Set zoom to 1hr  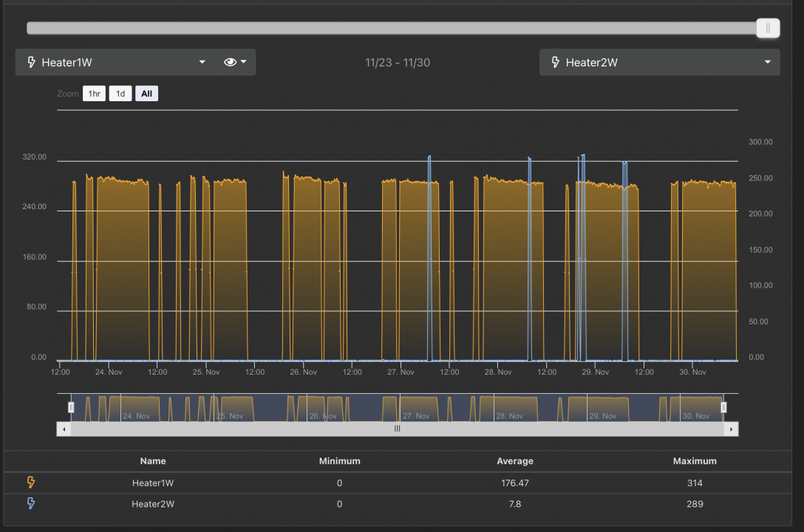tap(94, 94)
